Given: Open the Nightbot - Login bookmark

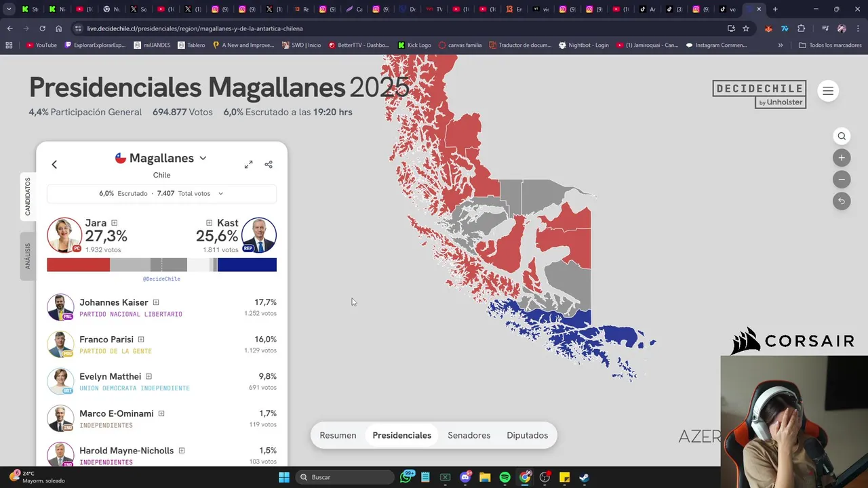Looking at the screenshot, I should [583, 45].
